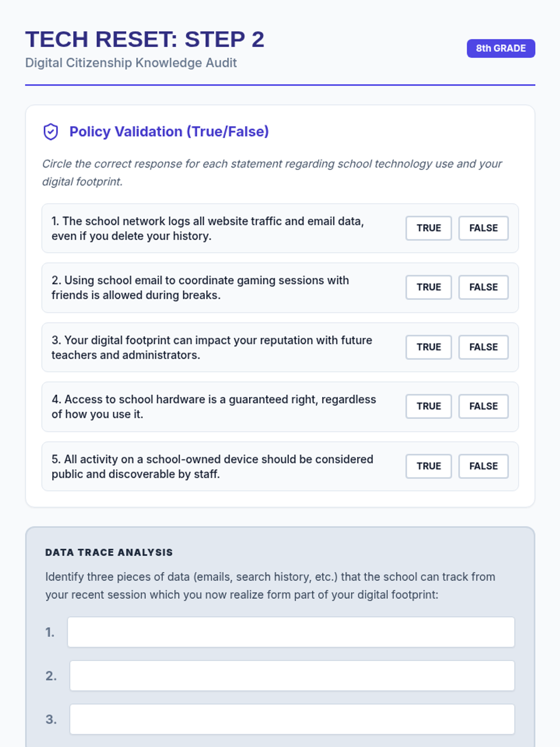Select TRUE for school-owned device activity statement
The width and height of the screenshot is (560, 747).
tap(428, 466)
